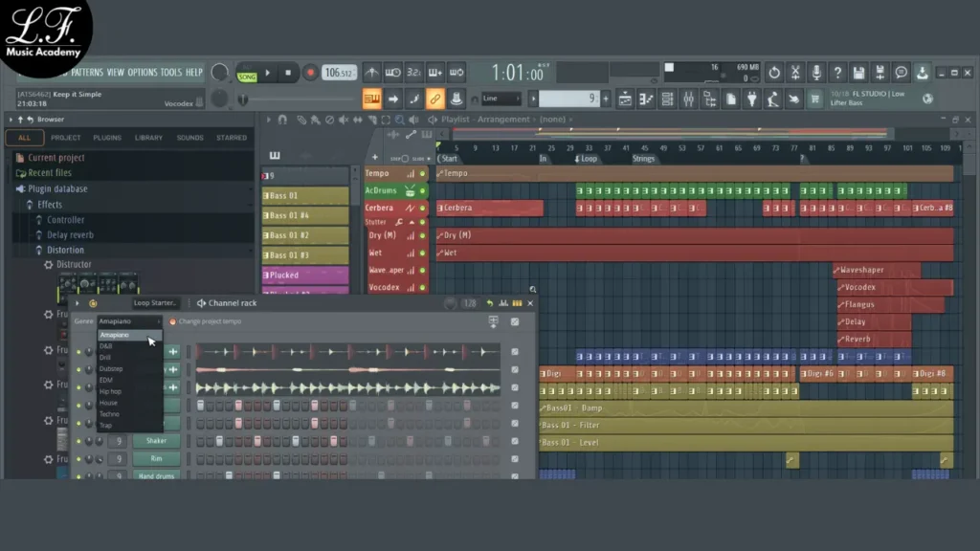Image resolution: width=980 pixels, height=551 pixels.
Task: Click the Hand drums channel button
Action: point(156,476)
